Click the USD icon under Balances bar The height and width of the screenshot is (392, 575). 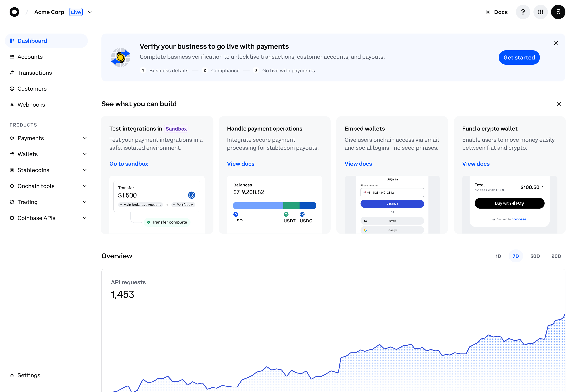pyautogui.click(x=236, y=214)
